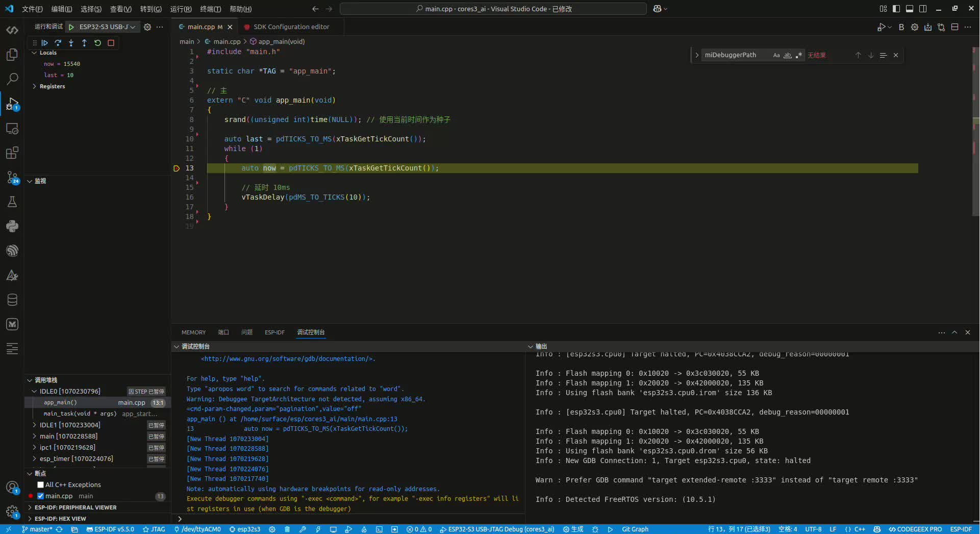Toggle Find in Selection option
The height and width of the screenshot is (534, 980).
pos(883,55)
